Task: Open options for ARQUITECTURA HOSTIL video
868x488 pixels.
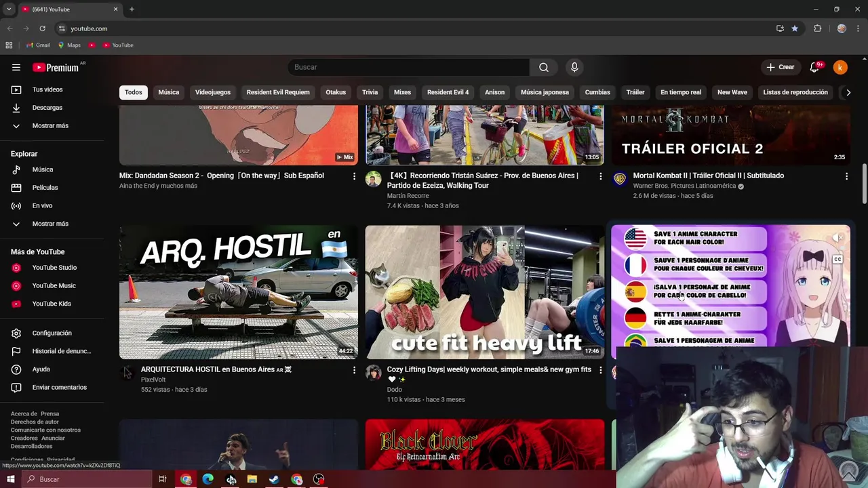Action: [x=354, y=370]
